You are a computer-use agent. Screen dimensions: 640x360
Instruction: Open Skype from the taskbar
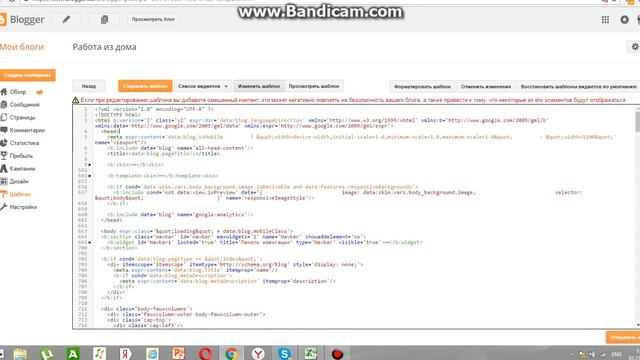coord(284,353)
